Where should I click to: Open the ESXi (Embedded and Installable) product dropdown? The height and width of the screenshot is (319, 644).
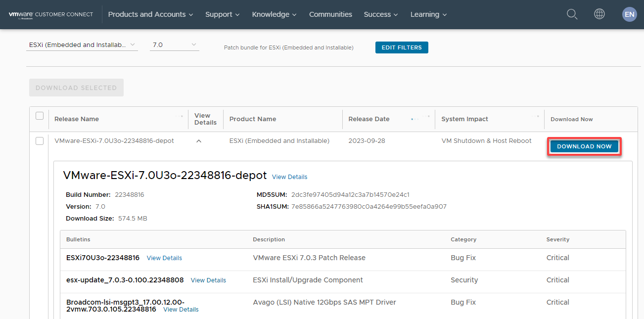[82, 45]
